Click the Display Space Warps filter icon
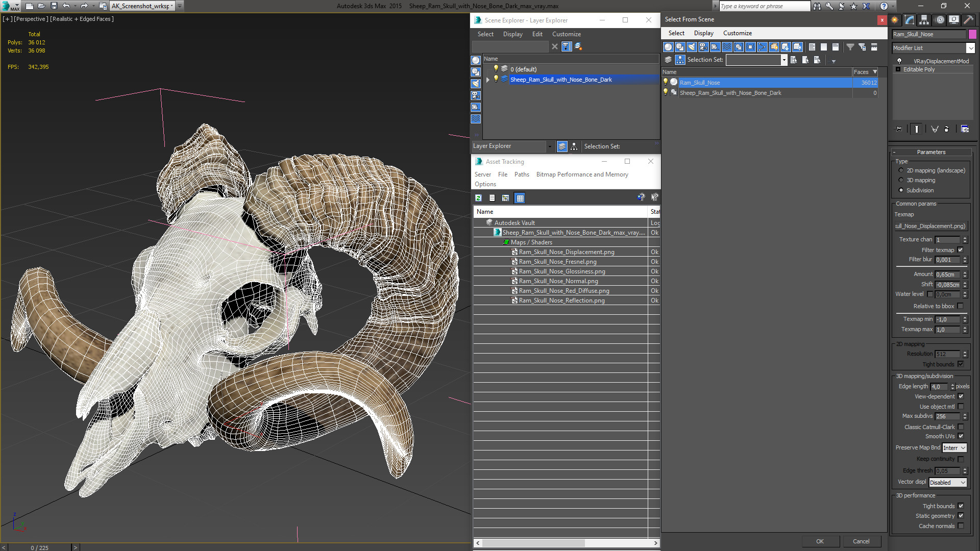Image resolution: width=980 pixels, height=551 pixels. tap(727, 47)
